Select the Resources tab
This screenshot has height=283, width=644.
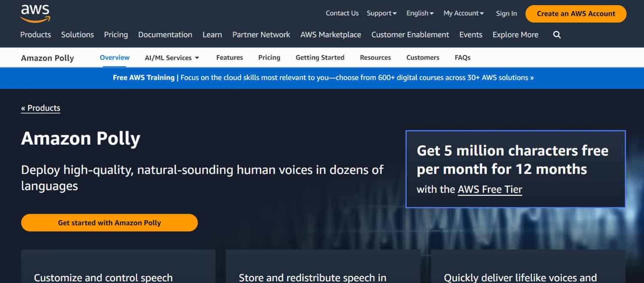tap(375, 58)
